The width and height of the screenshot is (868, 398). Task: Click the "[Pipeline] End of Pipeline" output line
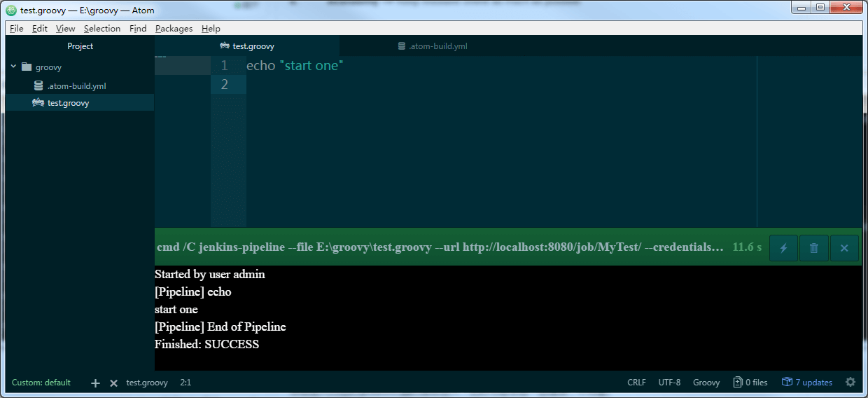pos(220,327)
